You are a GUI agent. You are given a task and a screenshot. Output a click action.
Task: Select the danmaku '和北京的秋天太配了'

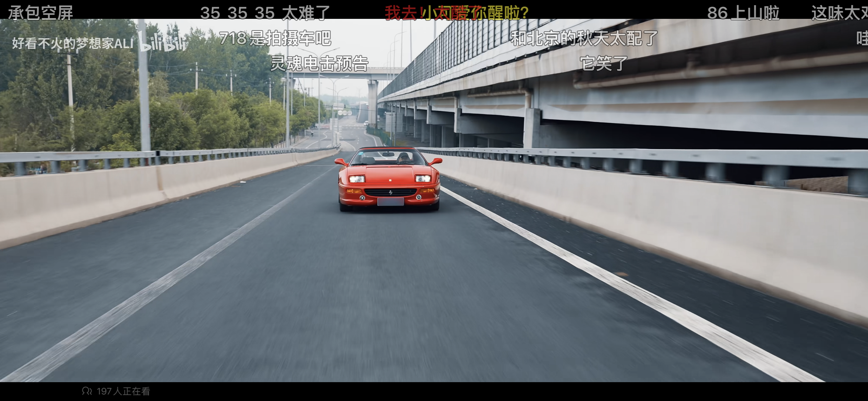point(584,38)
